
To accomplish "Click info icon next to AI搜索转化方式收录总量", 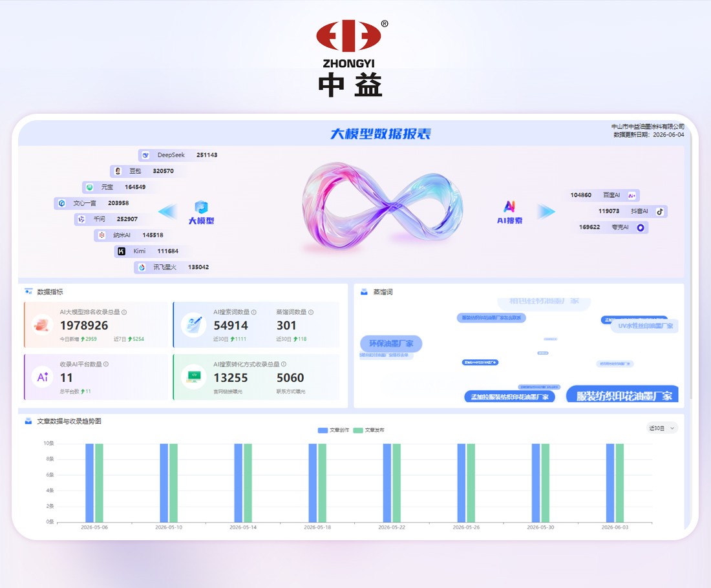I will (x=284, y=364).
